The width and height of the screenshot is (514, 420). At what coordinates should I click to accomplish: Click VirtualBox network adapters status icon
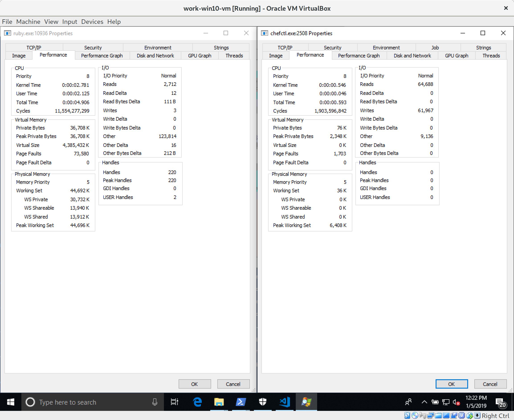431,416
